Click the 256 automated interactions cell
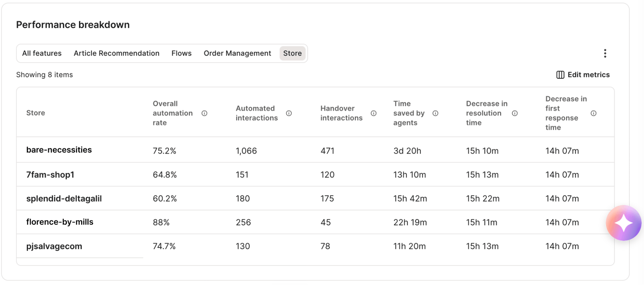644x285 pixels. pos(243,222)
